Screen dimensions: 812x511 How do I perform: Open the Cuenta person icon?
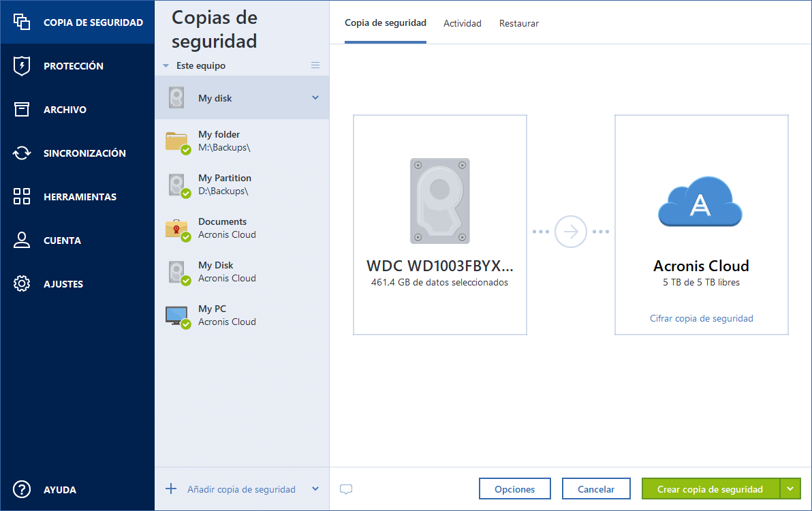tap(22, 240)
